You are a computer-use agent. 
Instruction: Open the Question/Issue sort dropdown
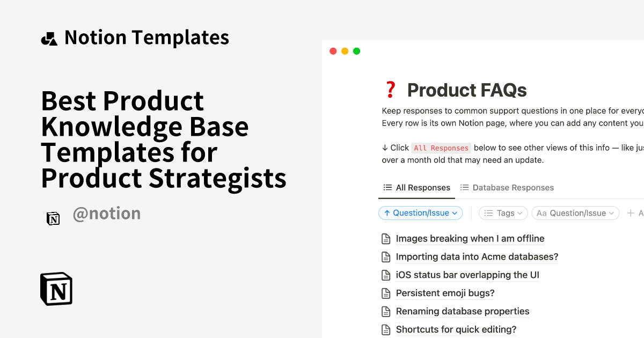[x=420, y=213]
